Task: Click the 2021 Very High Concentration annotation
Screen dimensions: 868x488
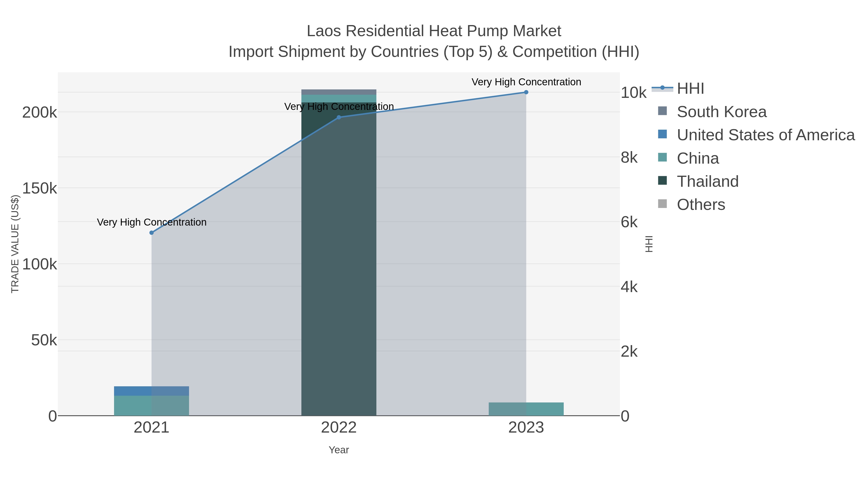Action: coord(152,222)
